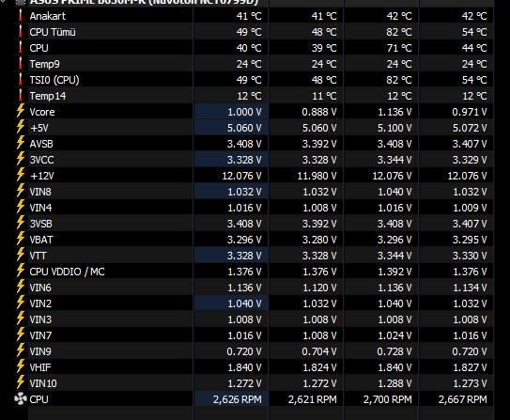This screenshot has height=420, width=510.
Task: Click the lightning icon beside 3VSB
Action: pyautogui.click(x=21, y=223)
